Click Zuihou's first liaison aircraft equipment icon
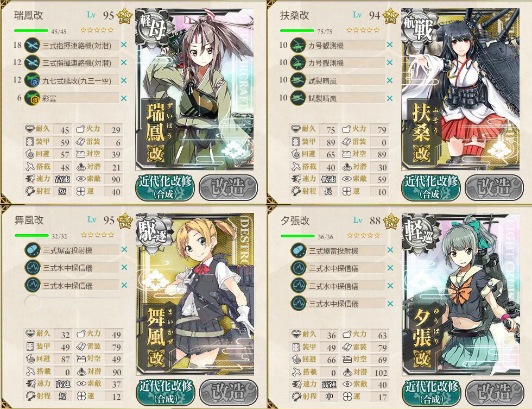The image size is (532, 409). click(x=32, y=45)
